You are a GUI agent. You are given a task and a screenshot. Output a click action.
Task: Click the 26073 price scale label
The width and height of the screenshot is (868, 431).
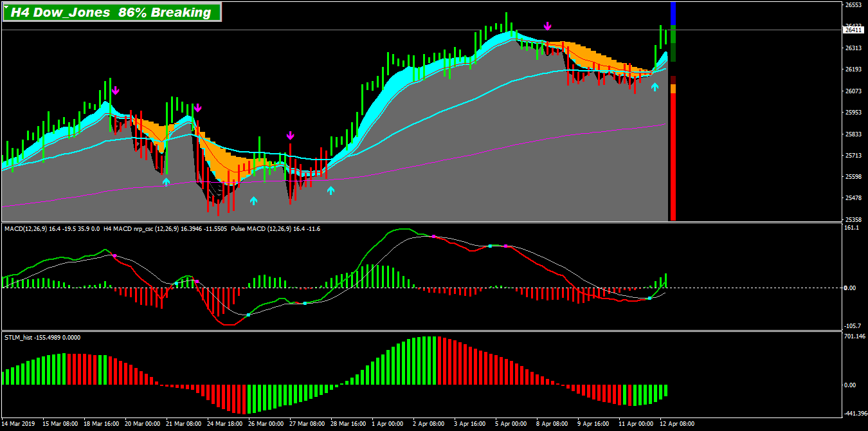click(x=853, y=91)
